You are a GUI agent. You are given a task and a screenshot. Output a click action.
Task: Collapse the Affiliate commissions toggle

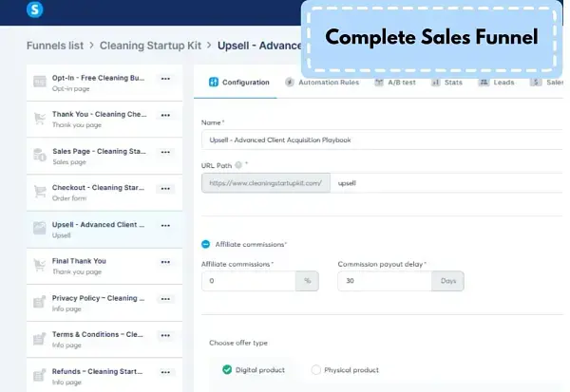(x=206, y=244)
